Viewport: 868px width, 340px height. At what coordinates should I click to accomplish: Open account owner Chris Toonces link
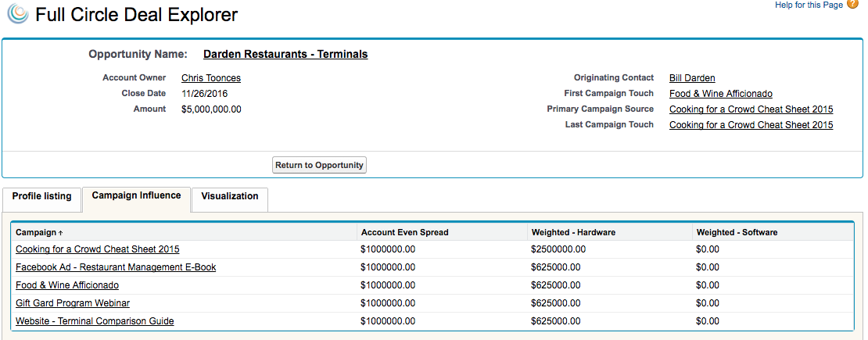coord(211,78)
